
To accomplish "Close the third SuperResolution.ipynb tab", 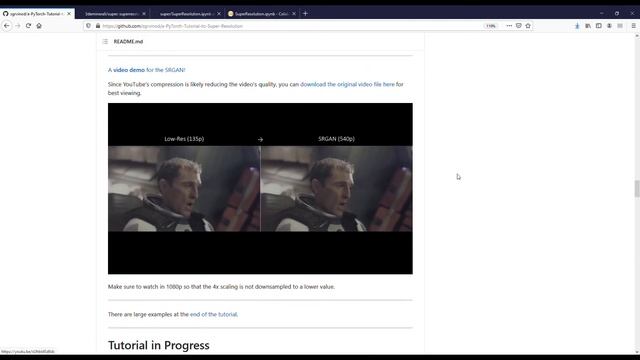I will pyautogui.click(x=219, y=14).
